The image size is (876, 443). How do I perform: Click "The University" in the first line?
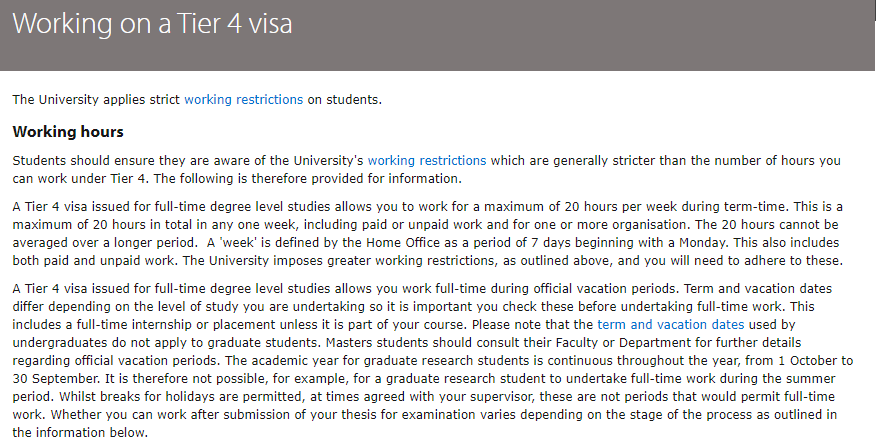point(56,100)
